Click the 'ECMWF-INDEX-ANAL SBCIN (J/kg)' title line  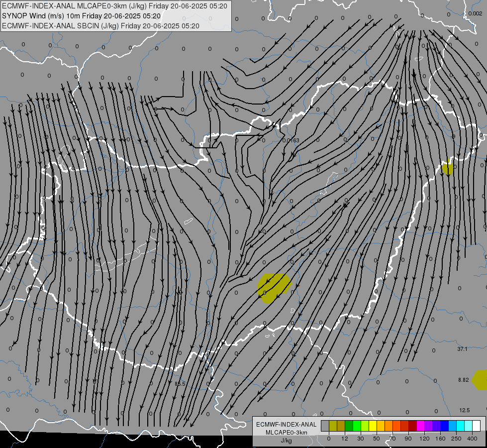pyautogui.click(x=100, y=26)
